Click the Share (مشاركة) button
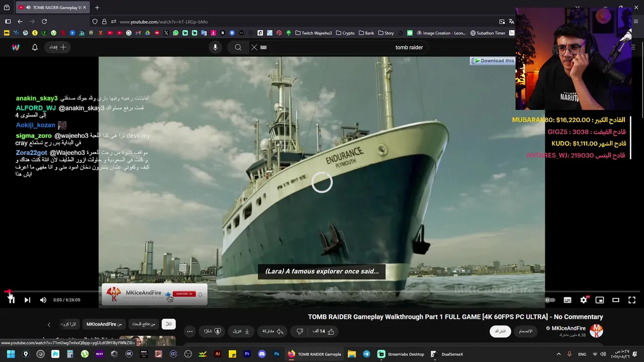 [x=272, y=331]
